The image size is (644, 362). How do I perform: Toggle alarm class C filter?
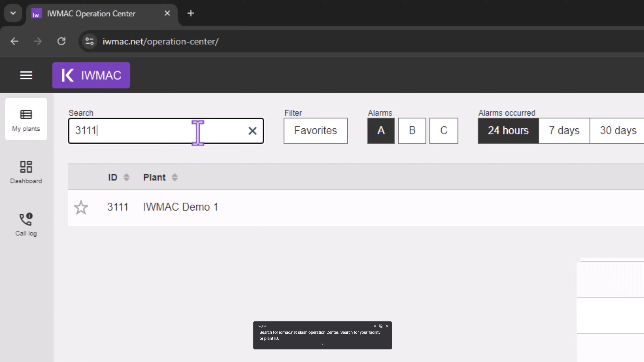point(444,131)
